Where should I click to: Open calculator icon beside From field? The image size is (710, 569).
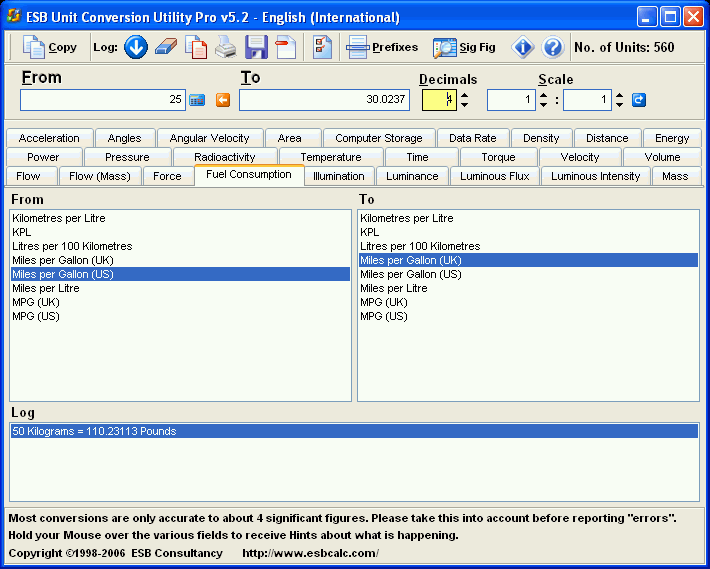(x=197, y=100)
